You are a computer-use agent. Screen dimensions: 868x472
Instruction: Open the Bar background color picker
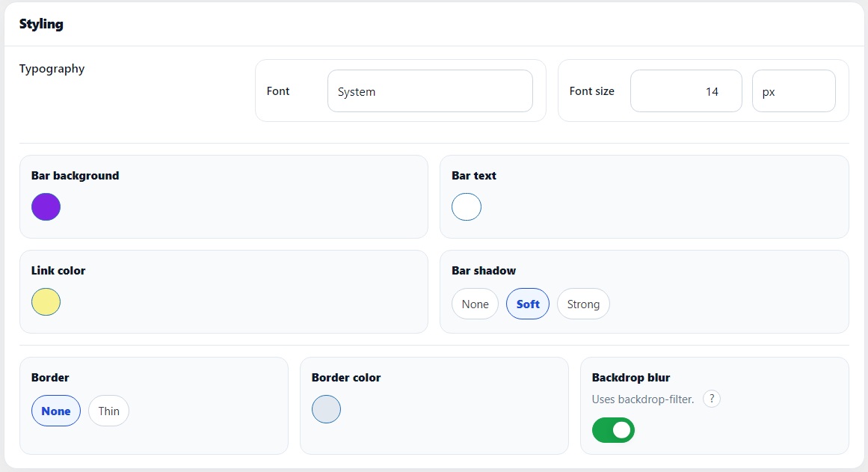pyautogui.click(x=46, y=206)
